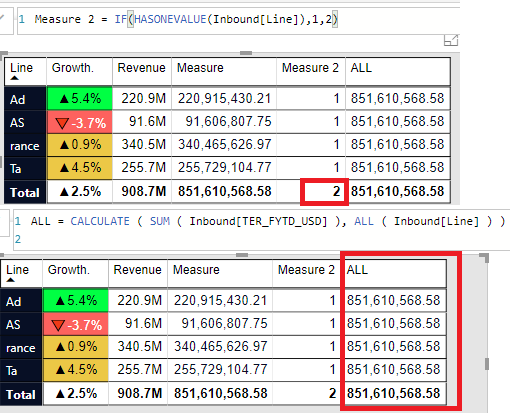518x416 pixels.
Task: Click 255.7M revenue cell in top table
Action: coord(142,167)
